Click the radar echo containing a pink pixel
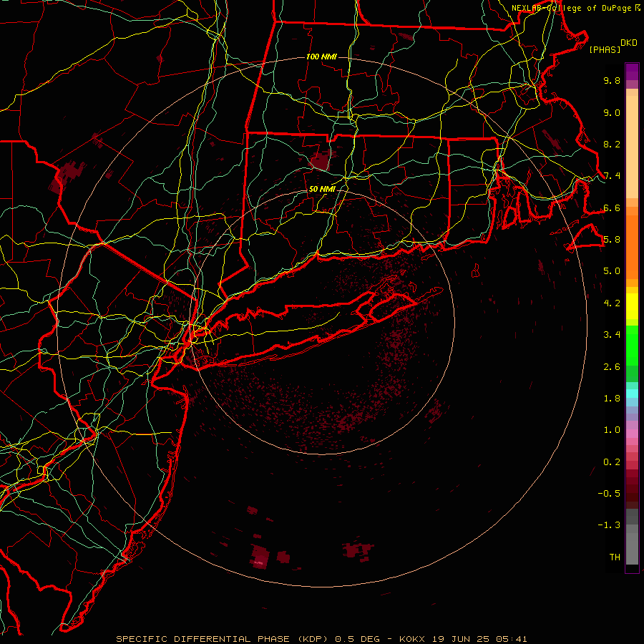Screen dimensions: 644x644 (x=260, y=557)
